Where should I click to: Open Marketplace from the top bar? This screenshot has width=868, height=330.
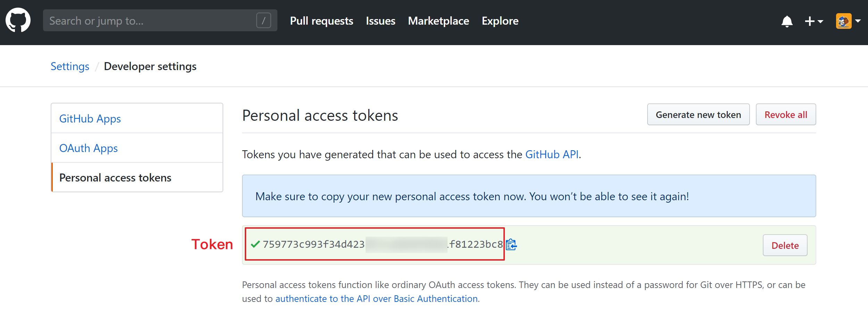[439, 21]
